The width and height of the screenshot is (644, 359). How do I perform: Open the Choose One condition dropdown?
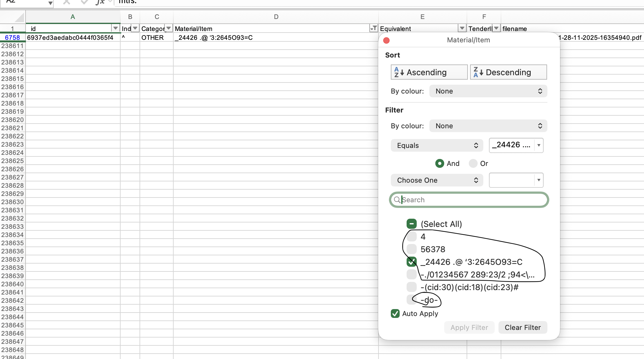tap(437, 180)
